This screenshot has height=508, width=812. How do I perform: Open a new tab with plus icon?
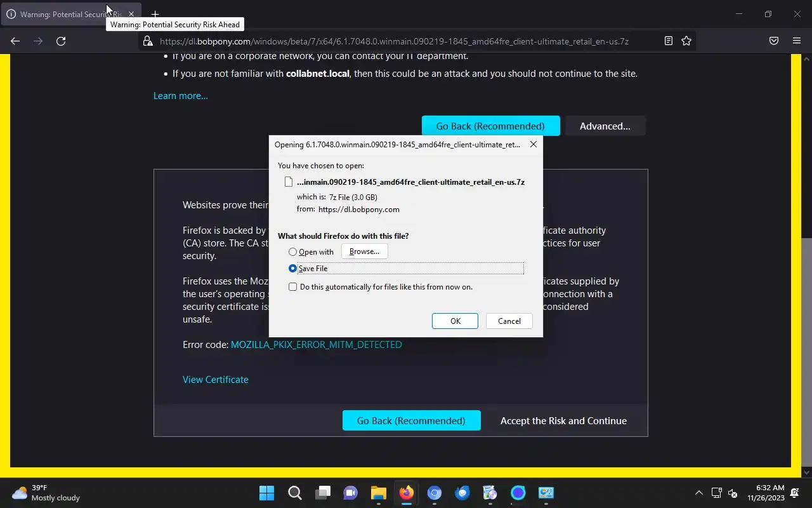[155, 14]
